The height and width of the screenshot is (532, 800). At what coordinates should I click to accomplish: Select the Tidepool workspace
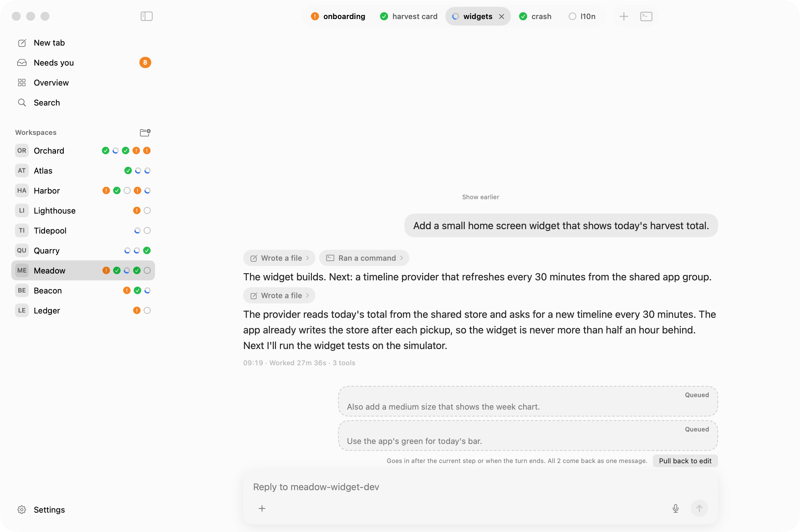(83, 231)
